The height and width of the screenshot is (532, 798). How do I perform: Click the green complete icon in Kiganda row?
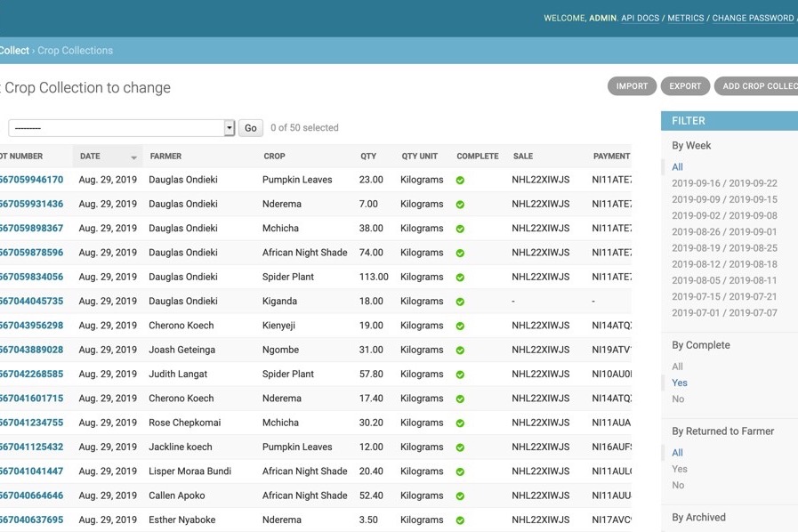pyautogui.click(x=460, y=302)
